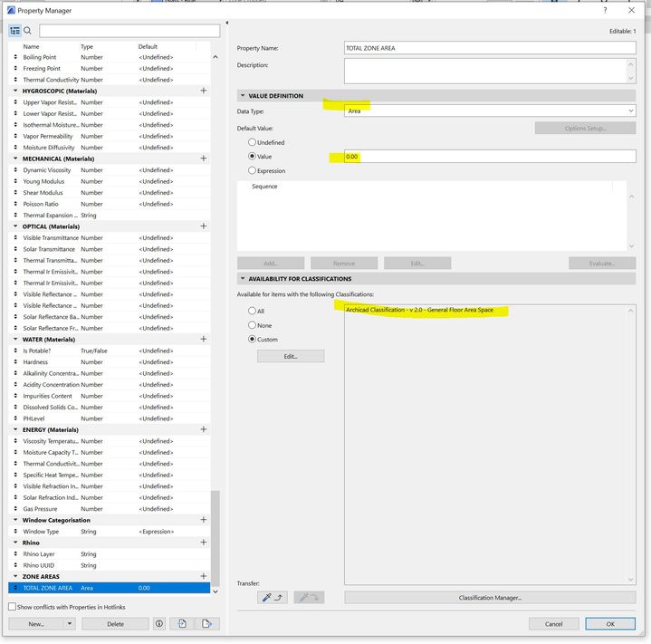
Task: Collapse AVAILABILITY FOR CLASSIFICATIONS section
Action: click(243, 279)
